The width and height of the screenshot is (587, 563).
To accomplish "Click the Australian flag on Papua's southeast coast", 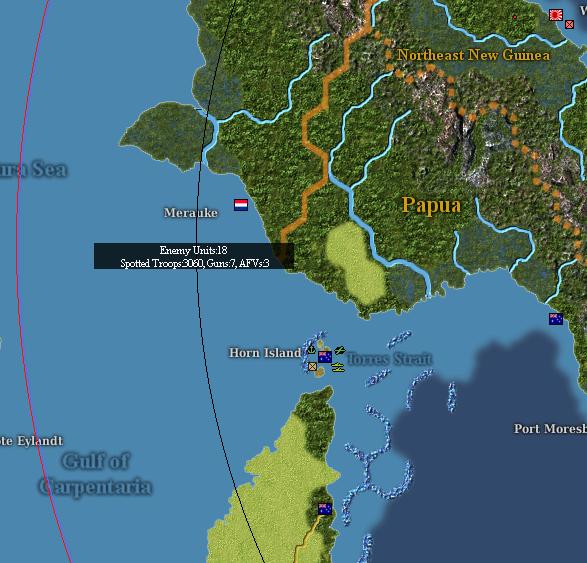I will (556, 319).
